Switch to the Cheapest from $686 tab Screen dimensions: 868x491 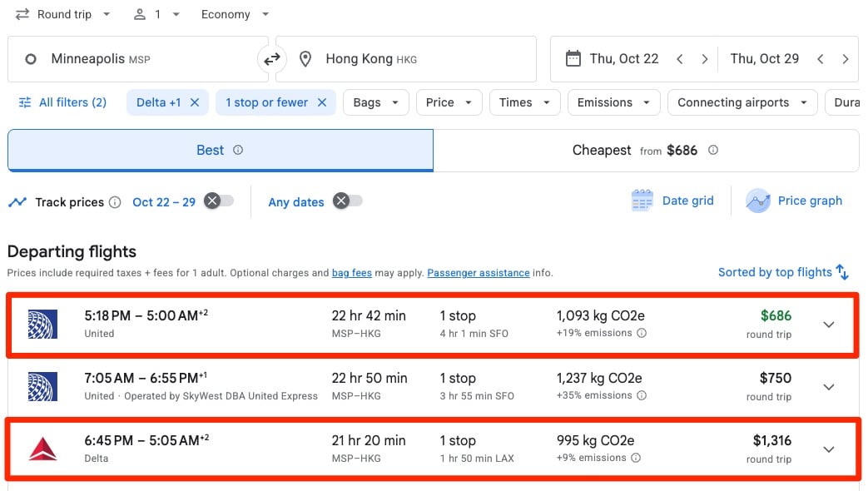pos(646,150)
